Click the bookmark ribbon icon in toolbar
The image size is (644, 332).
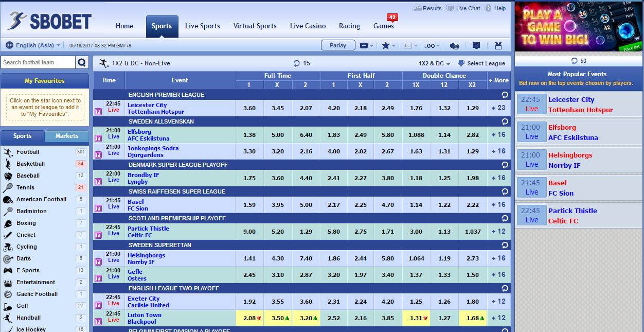[x=498, y=45]
